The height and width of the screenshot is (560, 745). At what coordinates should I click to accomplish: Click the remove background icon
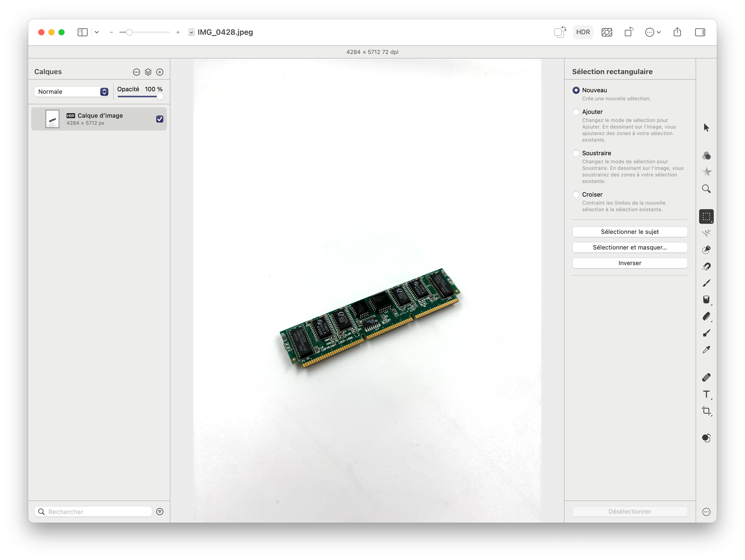tap(607, 32)
